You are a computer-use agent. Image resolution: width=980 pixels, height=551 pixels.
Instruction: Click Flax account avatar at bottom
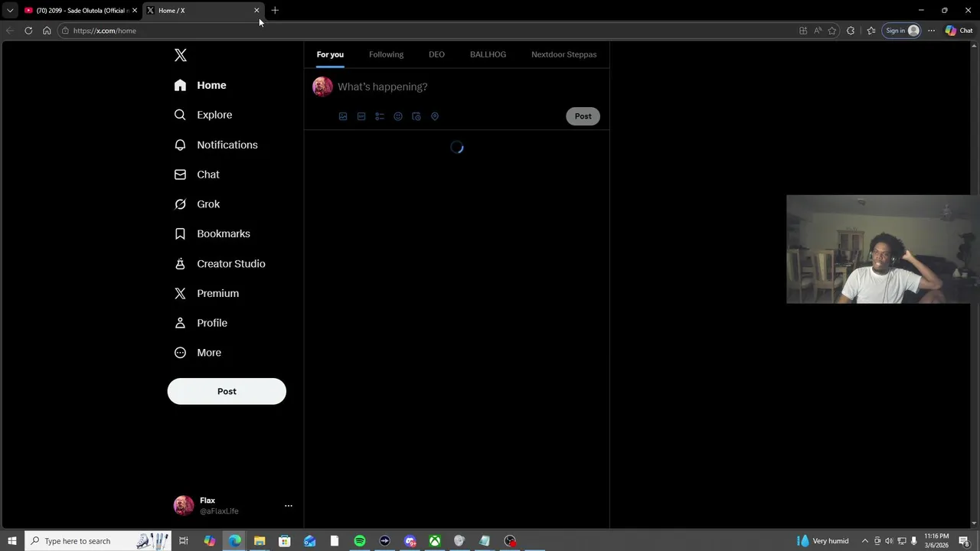184,506
